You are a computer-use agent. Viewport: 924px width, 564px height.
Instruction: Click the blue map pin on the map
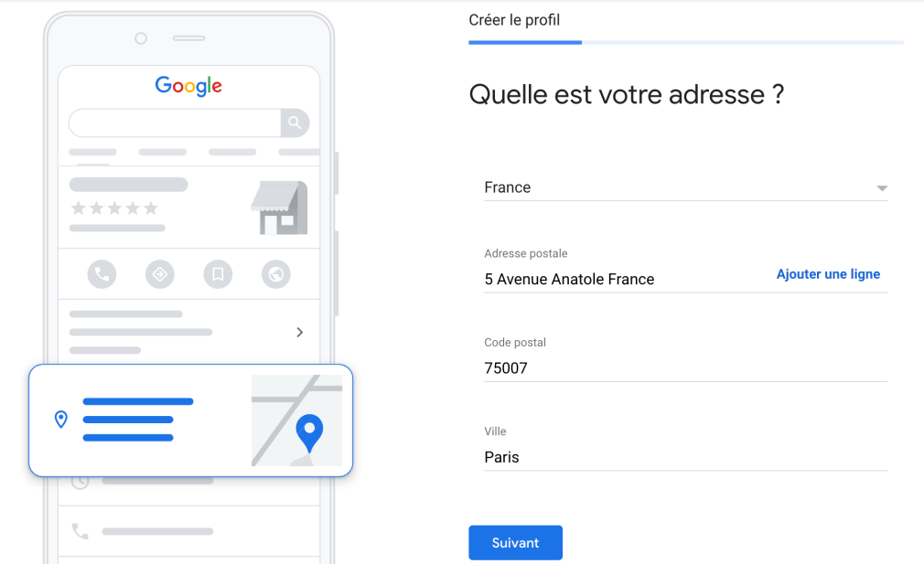[309, 432]
